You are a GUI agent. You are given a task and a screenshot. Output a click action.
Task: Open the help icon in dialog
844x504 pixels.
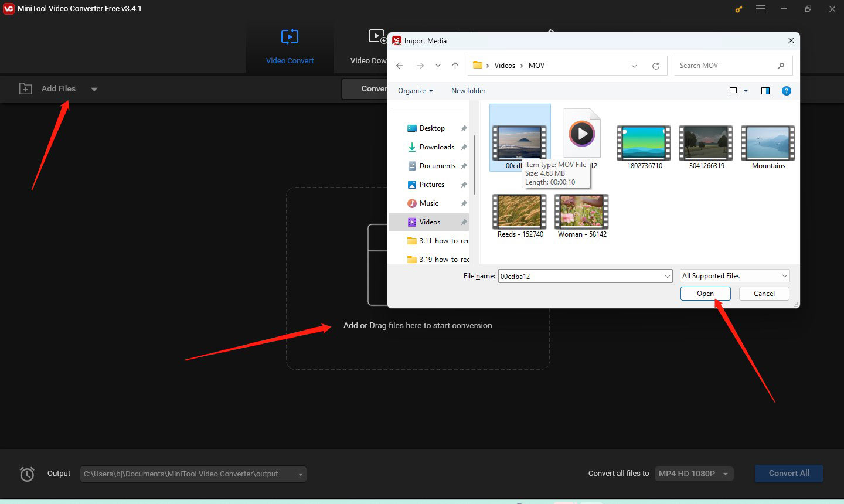click(x=787, y=91)
